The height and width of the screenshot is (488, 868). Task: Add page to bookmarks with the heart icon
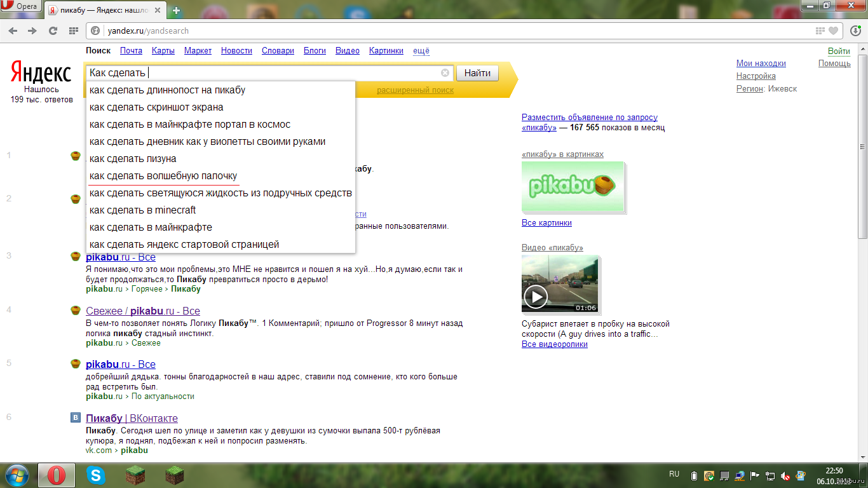pos(833,30)
